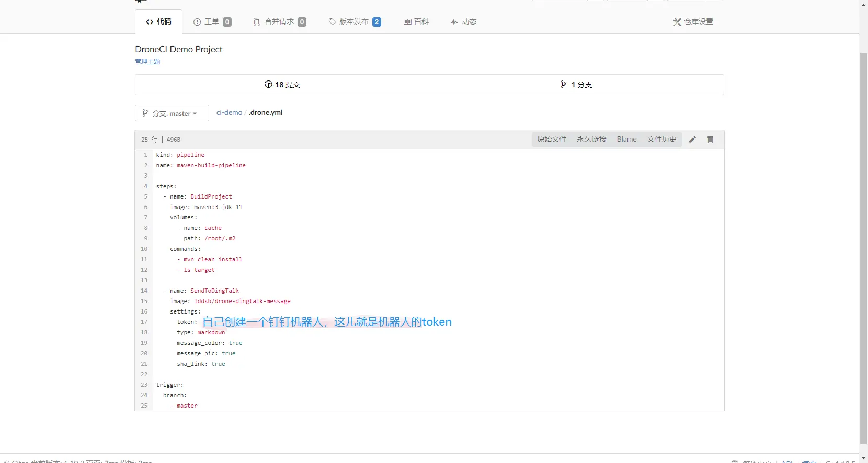Click the 管理主题 link
Screen dimensions: 868x463
[x=147, y=62]
